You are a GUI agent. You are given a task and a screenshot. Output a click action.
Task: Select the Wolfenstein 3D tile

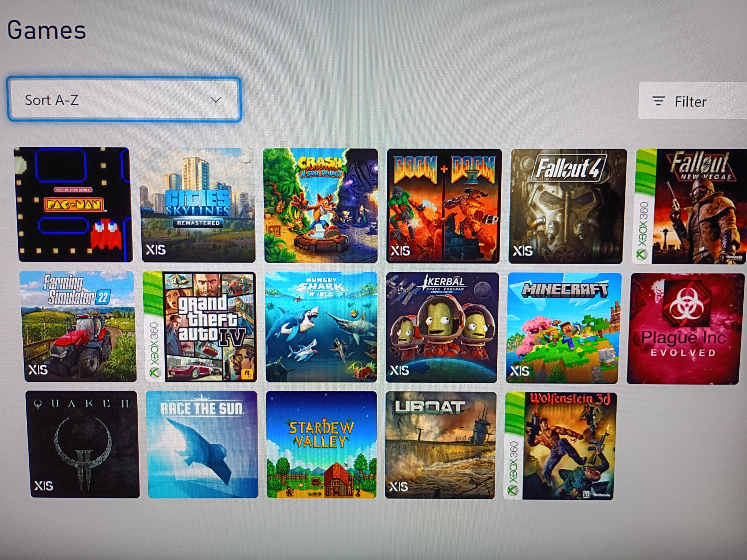560,446
